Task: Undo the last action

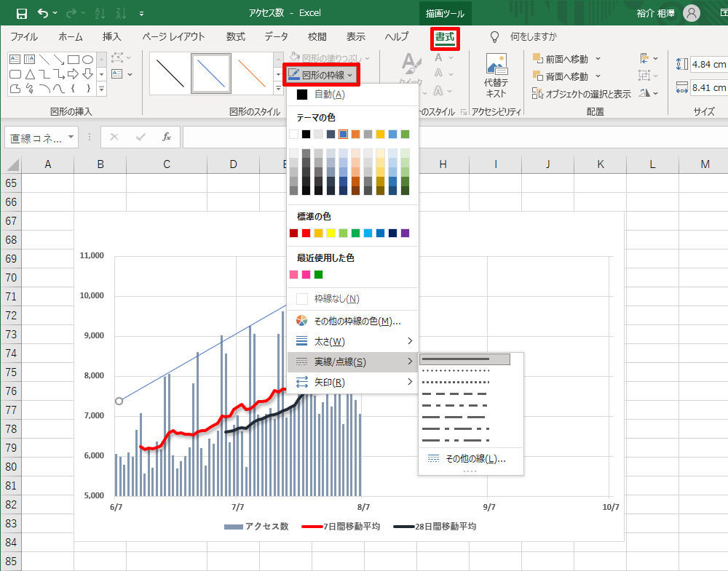Action: [43, 13]
